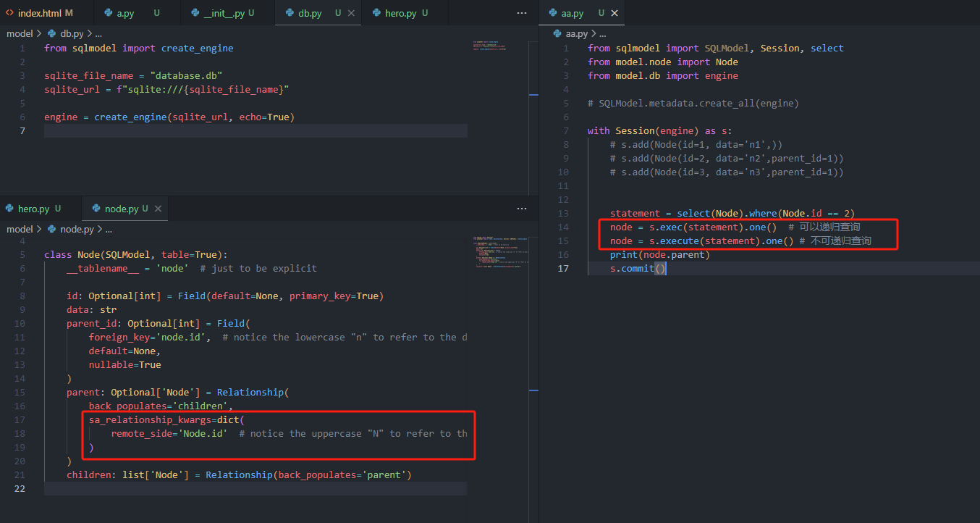
Task: Click 'nullable=True' in node.py
Action: click(x=124, y=364)
